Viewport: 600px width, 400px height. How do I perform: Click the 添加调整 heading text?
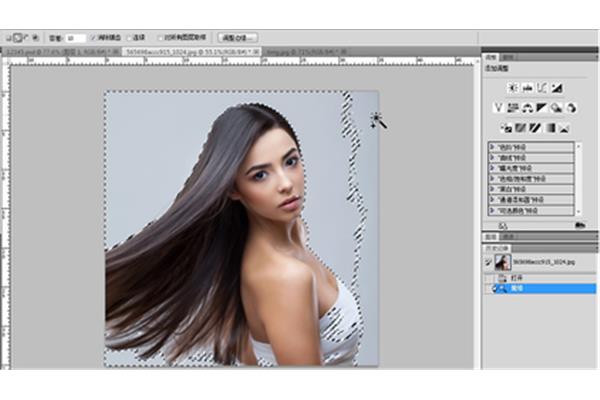[497, 69]
